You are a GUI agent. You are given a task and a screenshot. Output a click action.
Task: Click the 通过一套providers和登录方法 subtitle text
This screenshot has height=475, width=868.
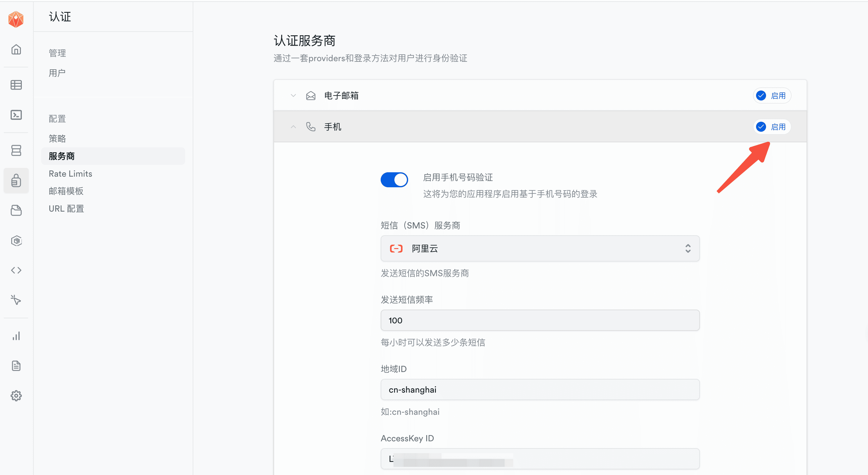[370, 58]
